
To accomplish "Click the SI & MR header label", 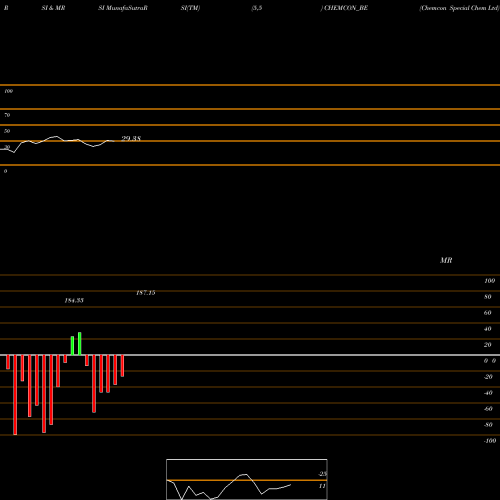I will coord(53,8).
